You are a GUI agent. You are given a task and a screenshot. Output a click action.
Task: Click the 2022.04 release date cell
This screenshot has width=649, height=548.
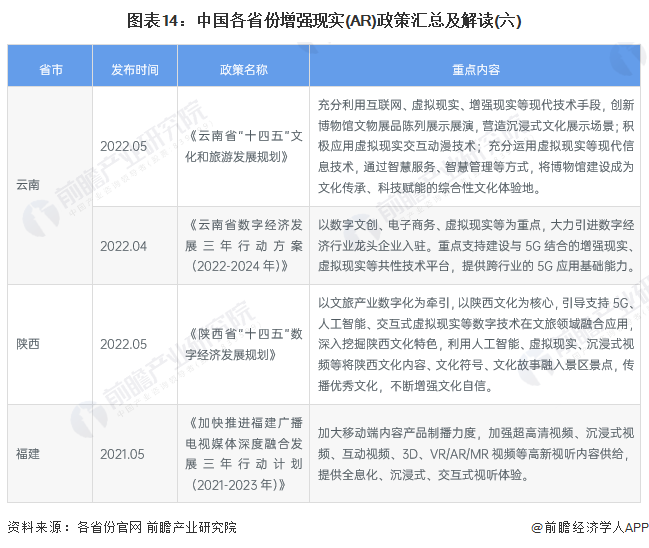point(124,245)
